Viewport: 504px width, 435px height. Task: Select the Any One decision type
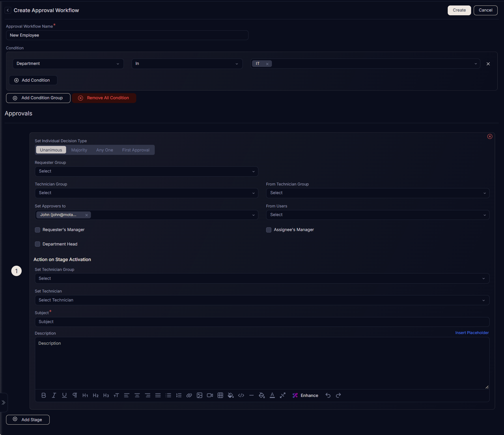(105, 150)
